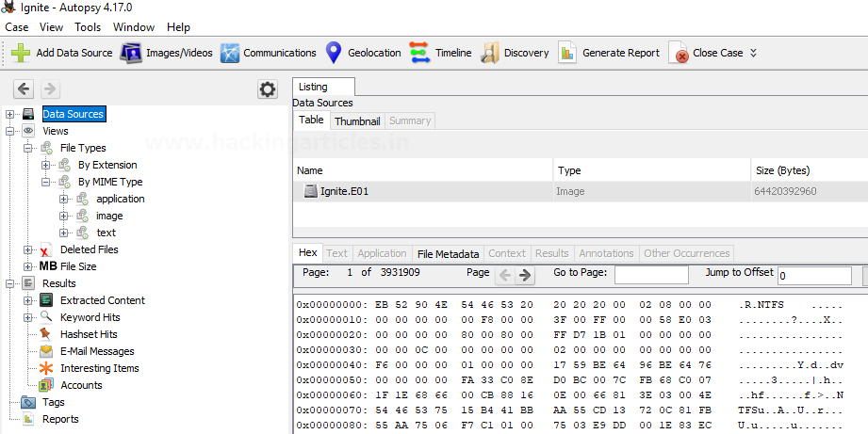The height and width of the screenshot is (434, 868).
Task: Click the E-Mail Messages envelope icon
Action: click(x=46, y=351)
